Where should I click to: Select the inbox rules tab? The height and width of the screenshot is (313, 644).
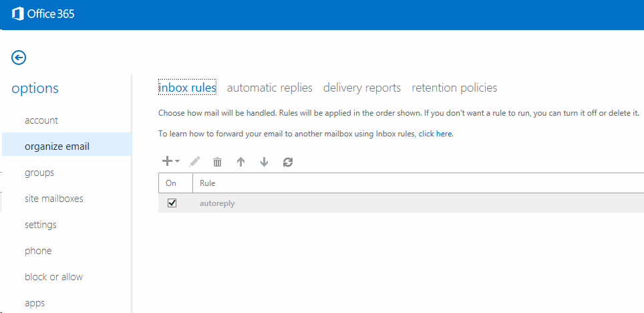[x=187, y=88]
